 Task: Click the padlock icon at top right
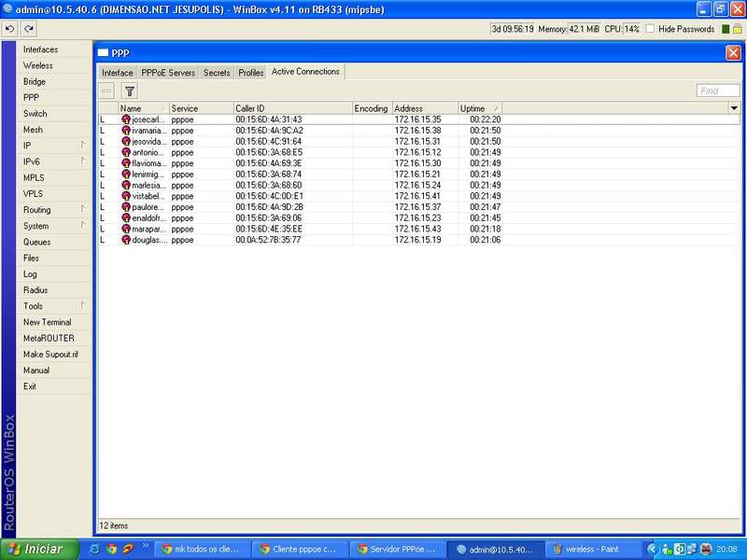tap(738, 29)
